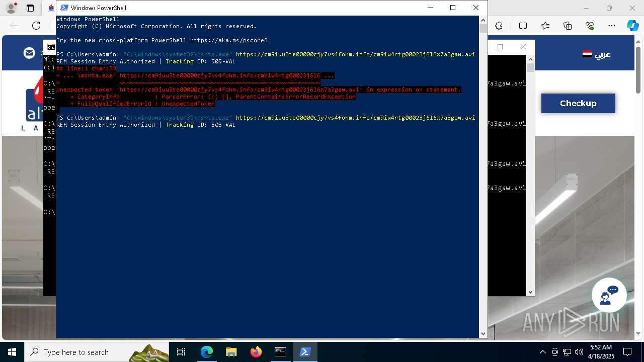Open Edge Browser essentials heart icon
The height and width of the screenshot is (362, 644).
590,26
